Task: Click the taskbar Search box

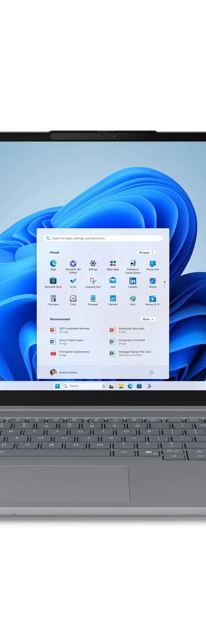Action: 85,386
